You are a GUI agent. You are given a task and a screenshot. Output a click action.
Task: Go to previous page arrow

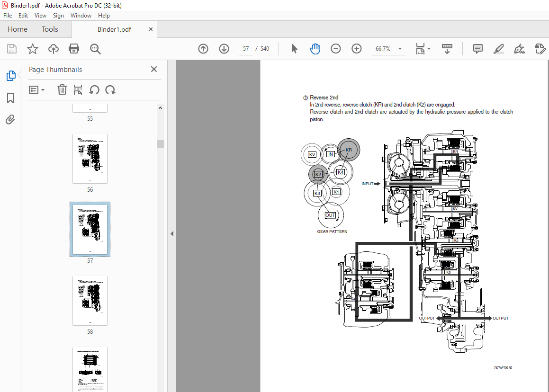coord(203,49)
